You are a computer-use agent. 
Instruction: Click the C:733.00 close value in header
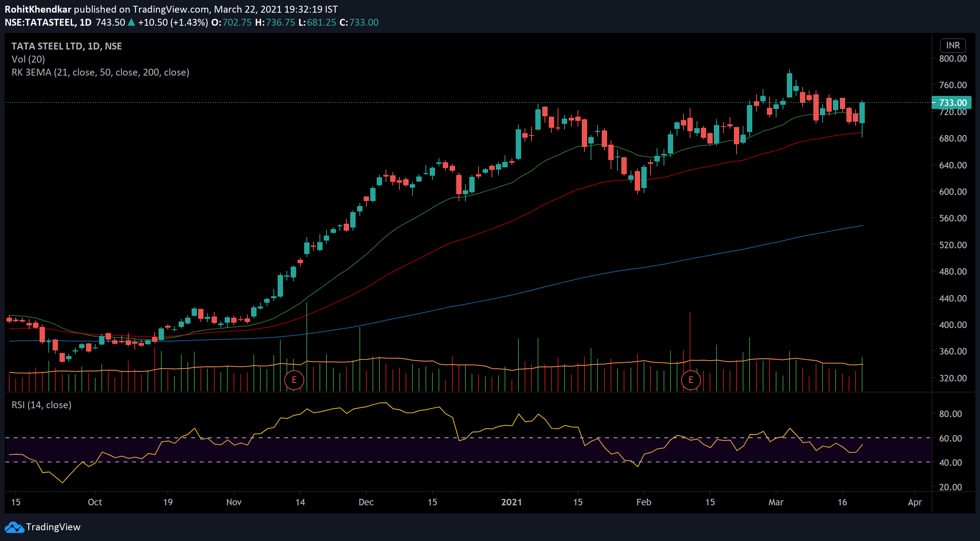pyautogui.click(x=359, y=22)
